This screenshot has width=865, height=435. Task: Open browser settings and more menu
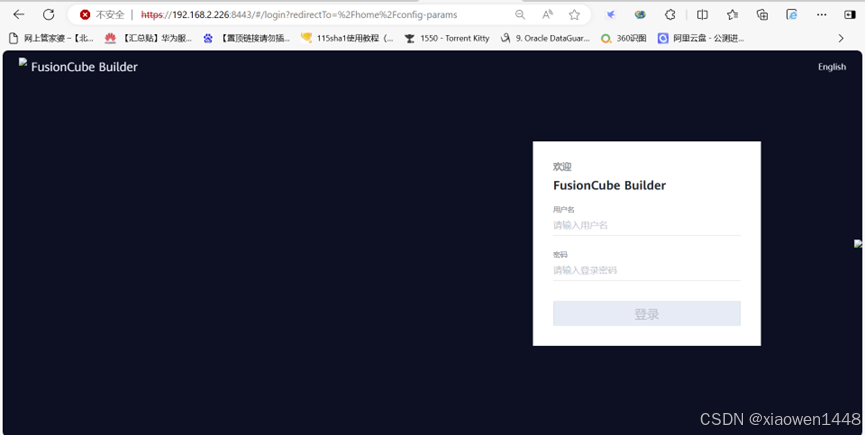(822, 15)
